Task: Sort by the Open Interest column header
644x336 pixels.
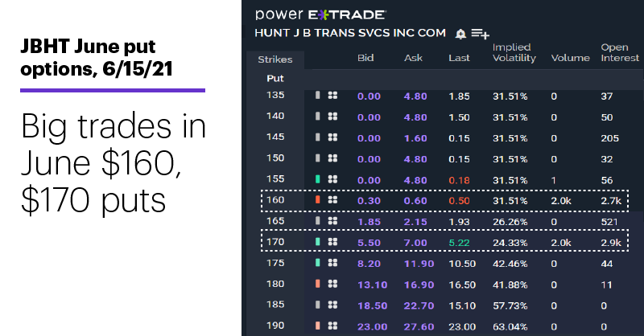Action: click(x=620, y=52)
